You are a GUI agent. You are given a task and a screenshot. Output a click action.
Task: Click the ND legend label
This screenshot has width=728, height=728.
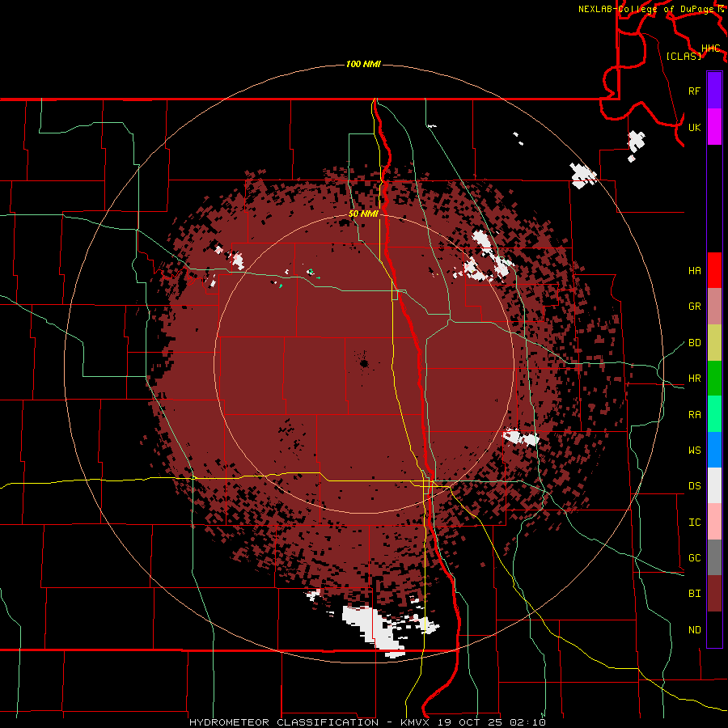point(694,630)
